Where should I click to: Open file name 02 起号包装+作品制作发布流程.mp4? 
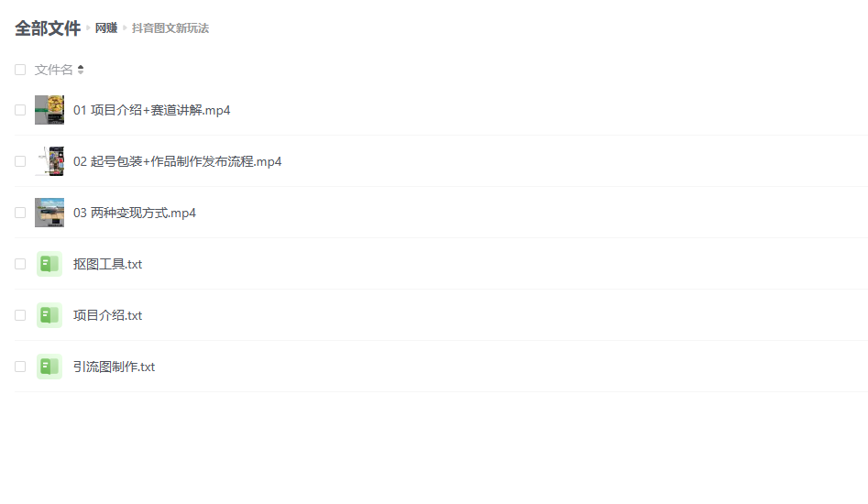click(x=177, y=161)
